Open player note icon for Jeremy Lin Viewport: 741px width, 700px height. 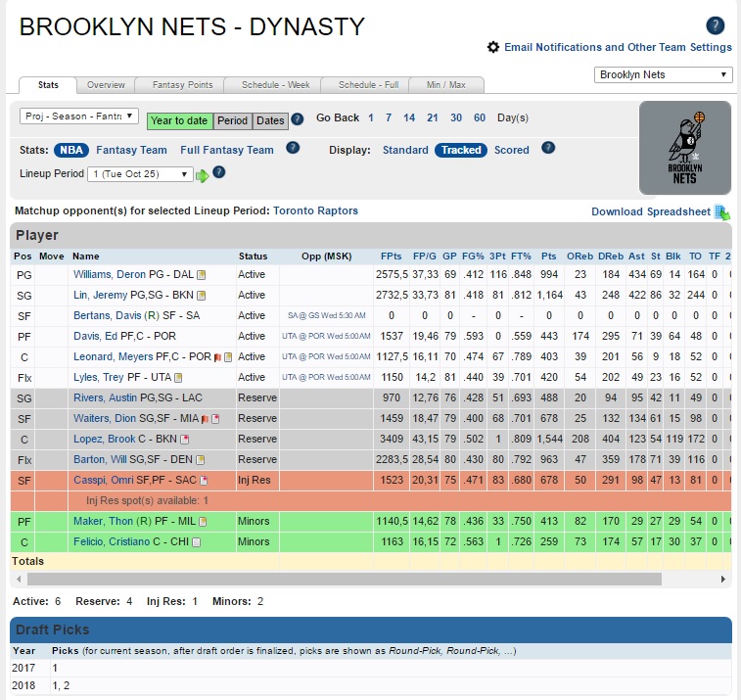[x=202, y=296]
